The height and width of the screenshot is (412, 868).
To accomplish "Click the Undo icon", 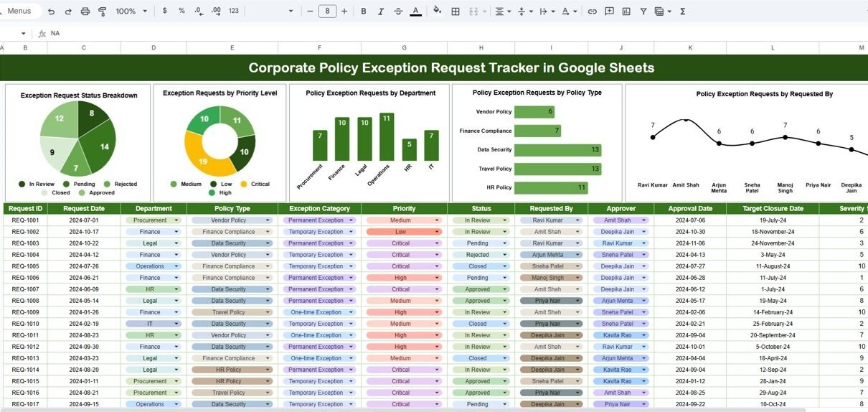I will click(x=51, y=11).
